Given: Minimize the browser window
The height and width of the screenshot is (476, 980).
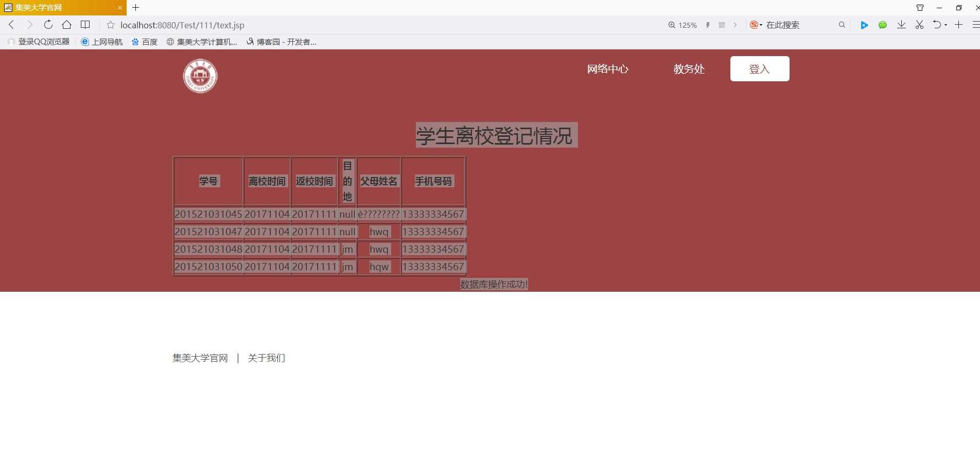Looking at the screenshot, I should coord(939,8).
